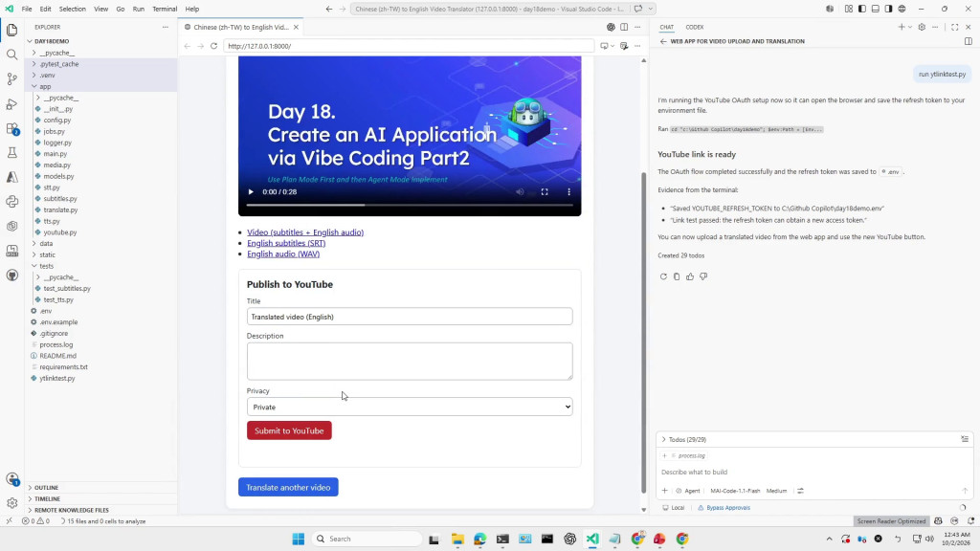Expand the OUTLINE section
980x551 pixels.
pos(46,487)
